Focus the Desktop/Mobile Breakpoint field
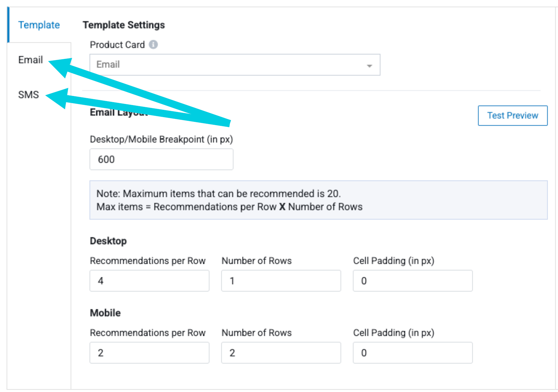Image resolution: width=558 pixels, height=392 pixels. pos(161,159)
